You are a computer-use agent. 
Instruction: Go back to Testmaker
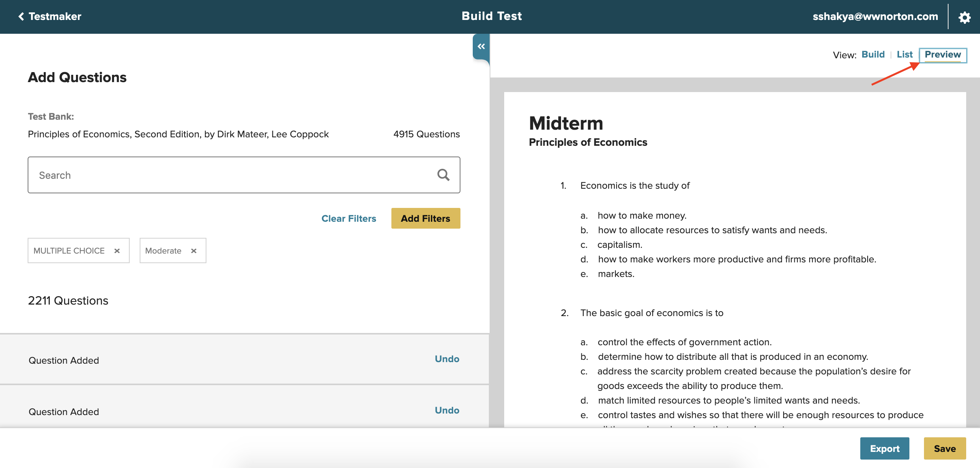[50, 16]
